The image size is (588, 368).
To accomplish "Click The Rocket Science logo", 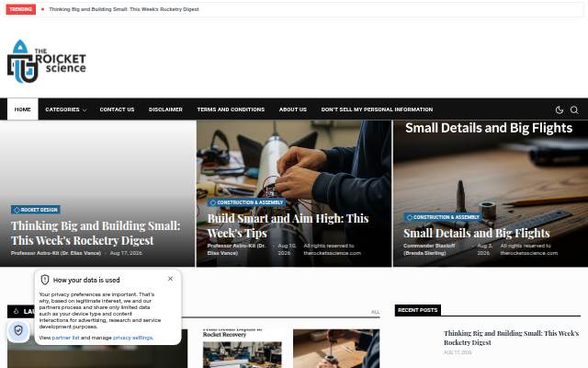I will [47, 62].
